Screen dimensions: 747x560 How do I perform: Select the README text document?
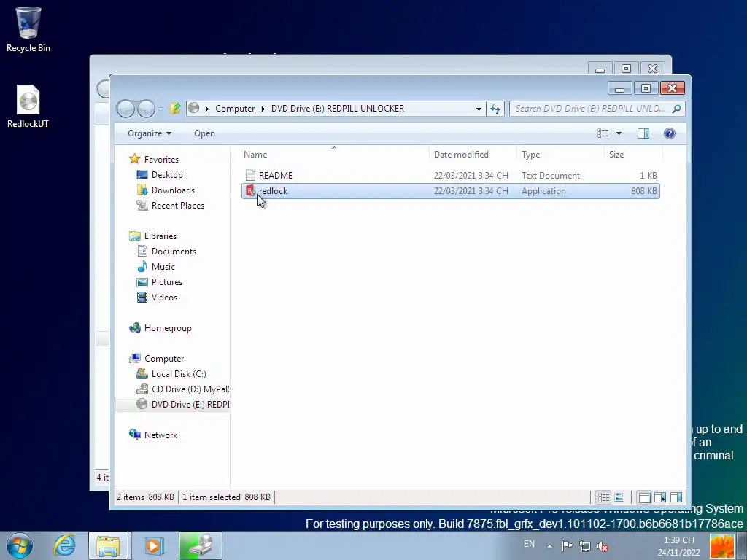451,175
